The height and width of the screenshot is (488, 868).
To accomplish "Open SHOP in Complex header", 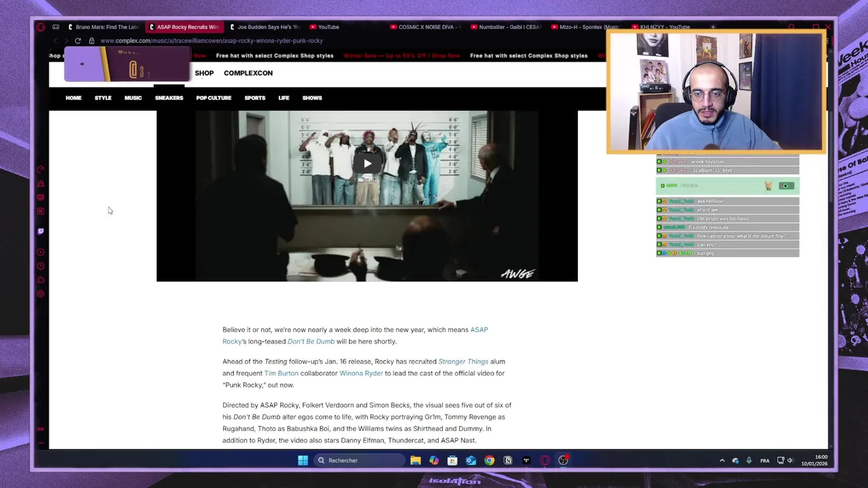I will pos(204,73).
